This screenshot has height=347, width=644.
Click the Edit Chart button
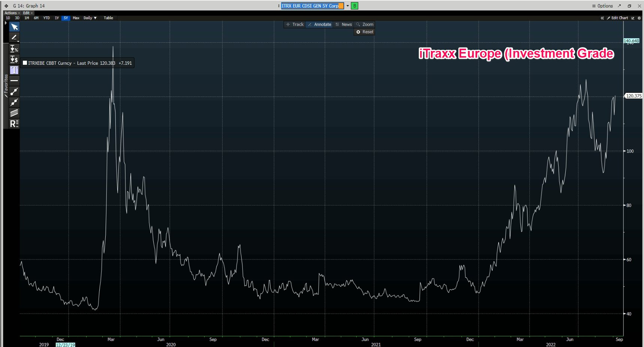[617, 18]
